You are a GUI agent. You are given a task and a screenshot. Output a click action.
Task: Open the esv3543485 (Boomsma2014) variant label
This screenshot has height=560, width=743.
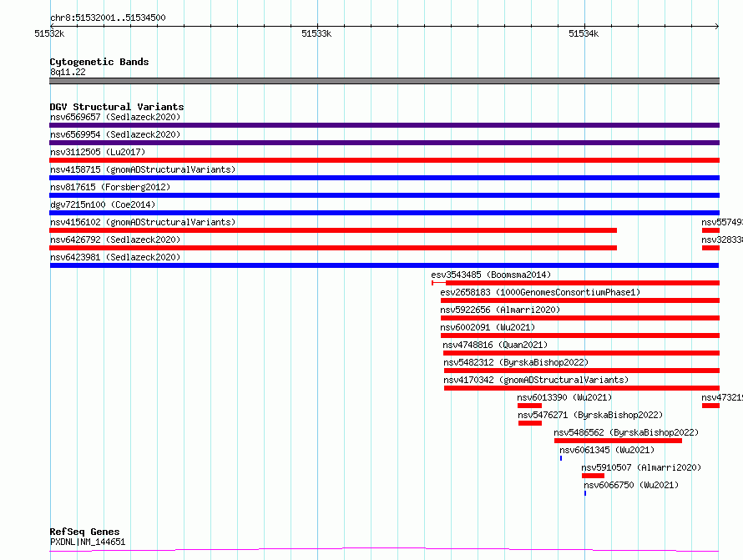491,275
